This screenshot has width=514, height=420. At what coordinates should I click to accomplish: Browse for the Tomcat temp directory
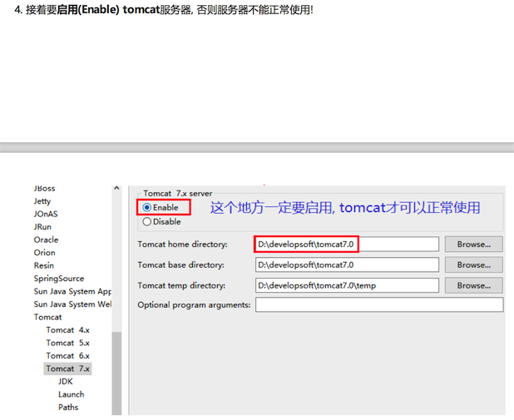474,285
